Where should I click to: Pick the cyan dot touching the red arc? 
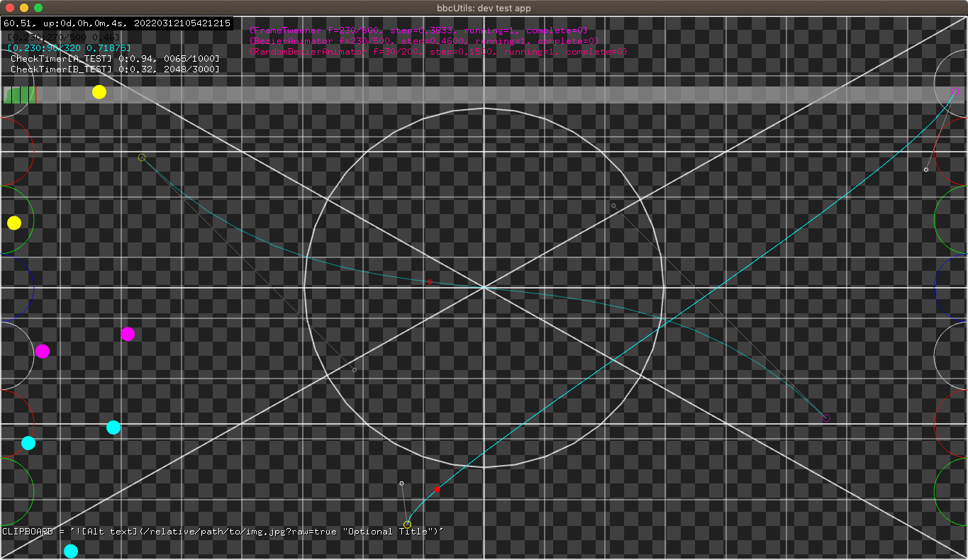tap(28, 443)
